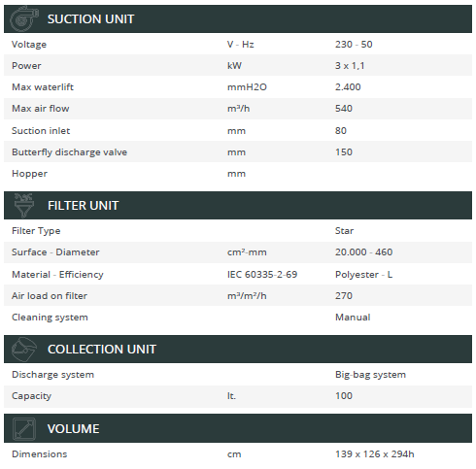The width and height of the screenshot is (476, 469).
Task: Click the 3 x 1,1 power value
Action: pos(350,66)
